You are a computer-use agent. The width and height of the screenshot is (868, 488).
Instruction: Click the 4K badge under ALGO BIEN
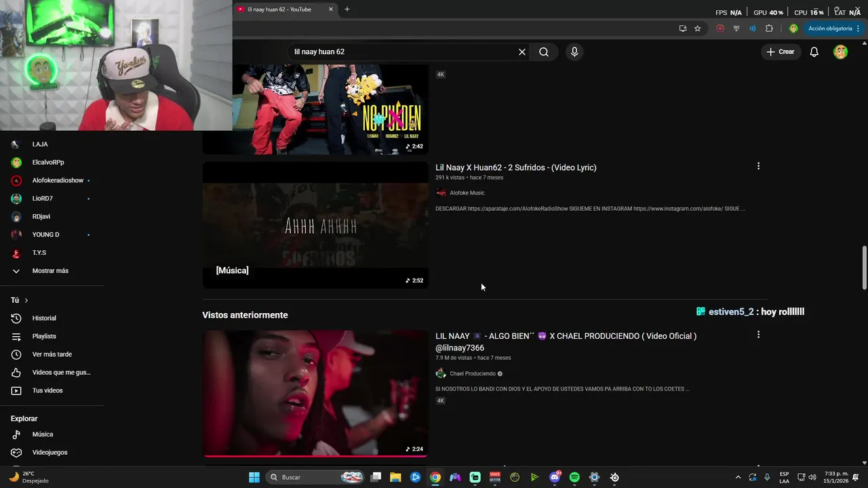coord(440,401)
